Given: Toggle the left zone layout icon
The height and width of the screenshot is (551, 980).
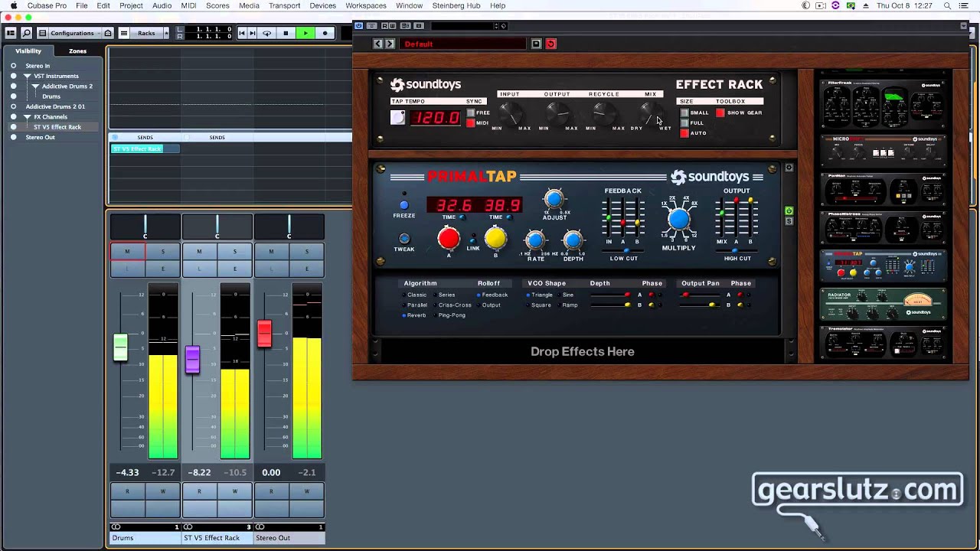Looking at the screenshot, I should click(11, 33).
